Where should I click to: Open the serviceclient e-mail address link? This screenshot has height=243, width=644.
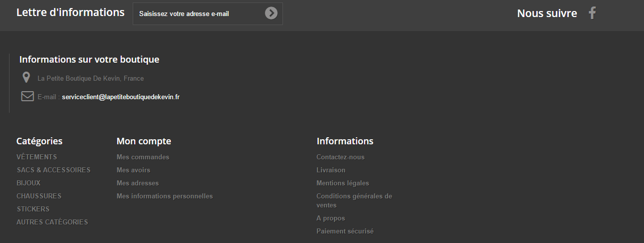[121, 97]
